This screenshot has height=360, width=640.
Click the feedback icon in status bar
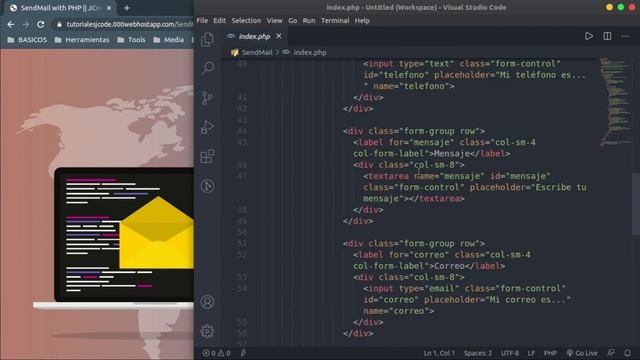click(611, 353)
